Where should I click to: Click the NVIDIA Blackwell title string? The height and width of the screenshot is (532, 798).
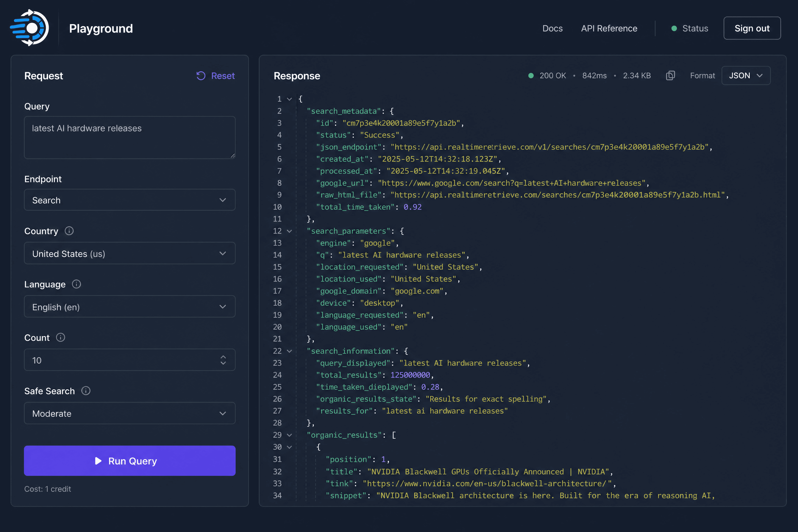[x=488, y=472]
